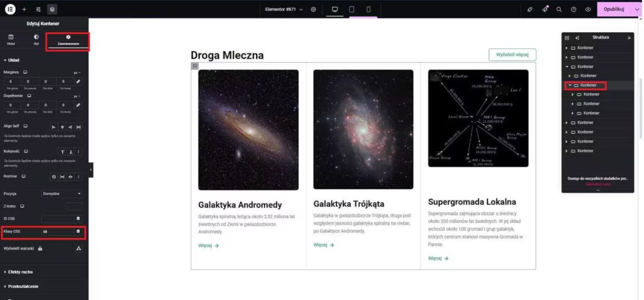Screen dimensions: 644x300
Task: Choose custom Kolejność three-dots option
Action: [x=79, y=152]
